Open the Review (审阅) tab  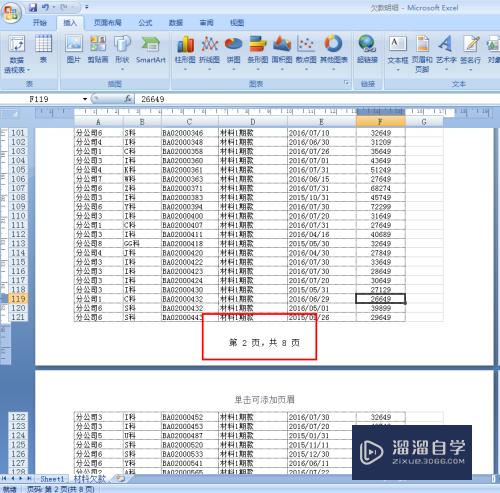pyautogui.click(x=206, y=23)
